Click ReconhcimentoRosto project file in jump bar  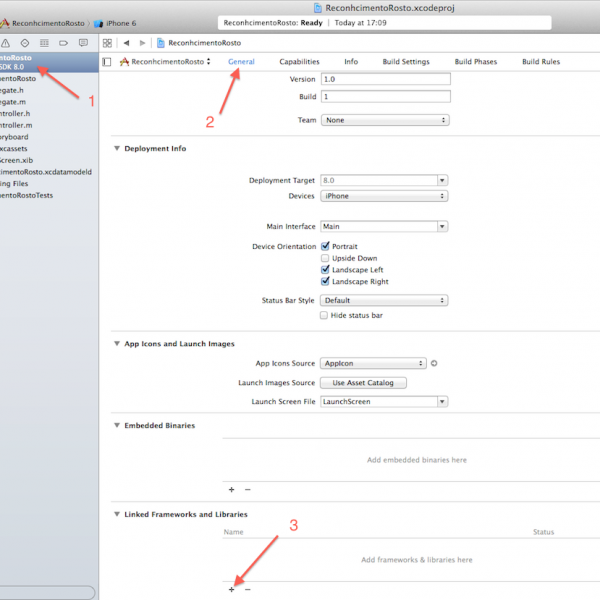pyautogui.click(x=199, y=43)
